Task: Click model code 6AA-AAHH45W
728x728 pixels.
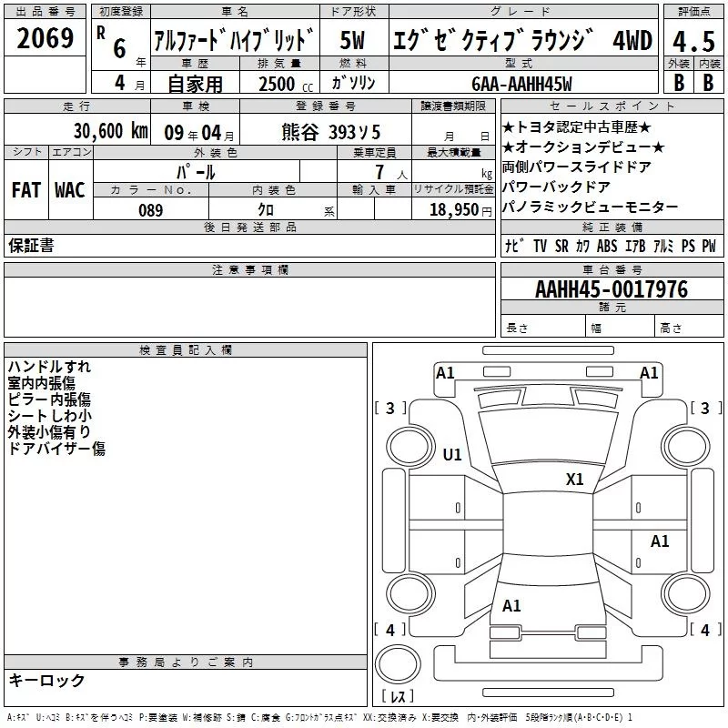Action: [x=521, y=84]
